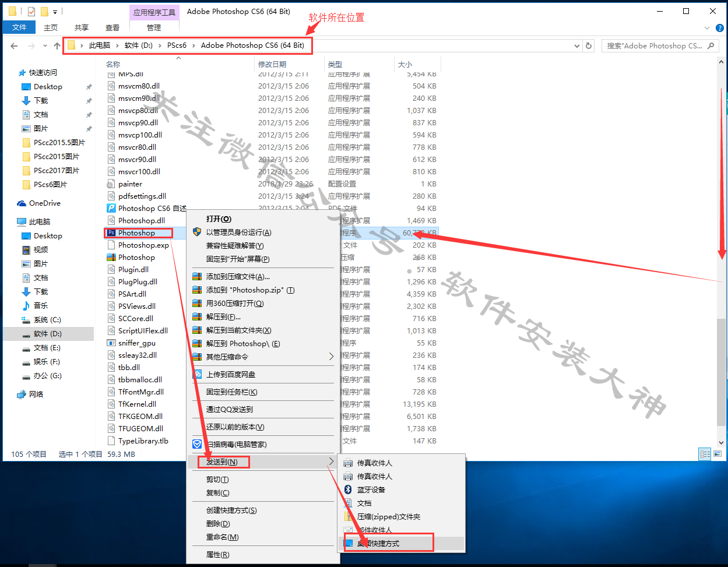This screenshot has height=567, width=728.
Task: Choose 固定到"开始"屏幕 in context menu
Action: coord(263,259)
